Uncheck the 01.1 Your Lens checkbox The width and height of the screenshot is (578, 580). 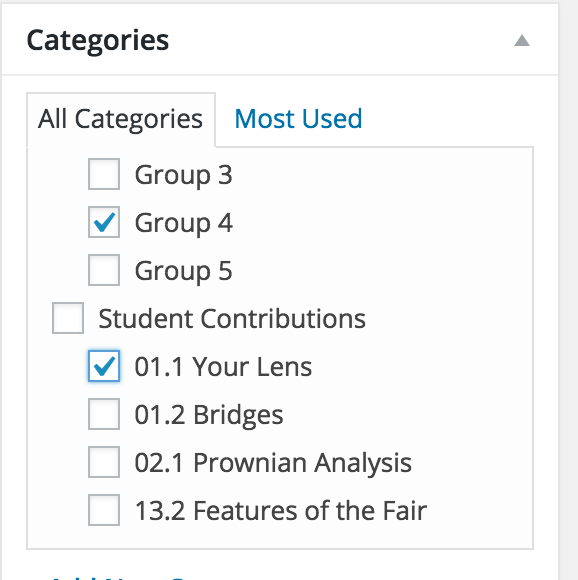click(104, 366)
